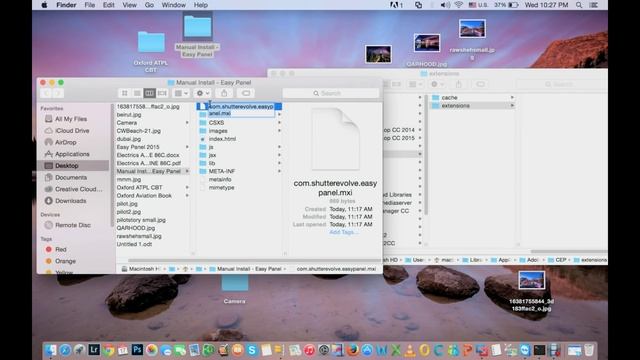Expand the Camera folder row arrow
640x360 pixels.
(187, 123)
